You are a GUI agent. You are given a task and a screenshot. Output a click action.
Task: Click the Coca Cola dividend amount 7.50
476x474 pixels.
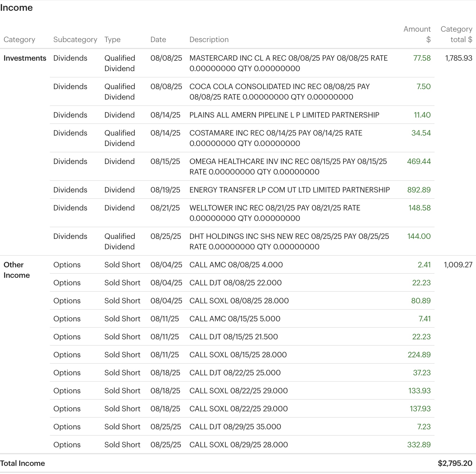[x=423, y=86]
